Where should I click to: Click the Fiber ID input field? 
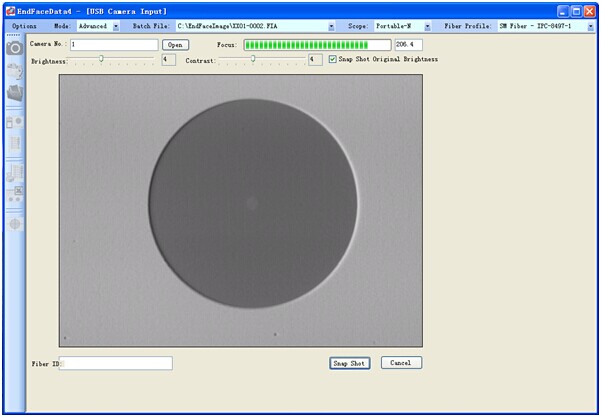coord(116,363)
